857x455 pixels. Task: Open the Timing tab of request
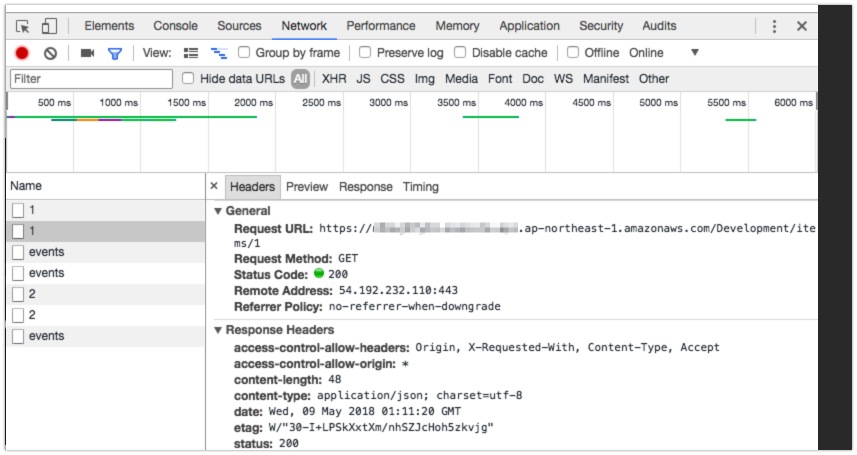click(420, 187)
